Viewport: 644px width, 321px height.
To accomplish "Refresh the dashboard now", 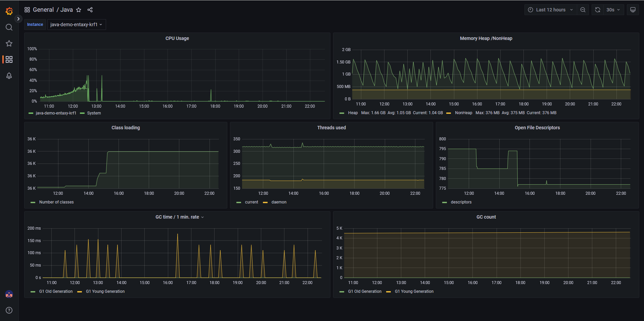I will point(598,10).
